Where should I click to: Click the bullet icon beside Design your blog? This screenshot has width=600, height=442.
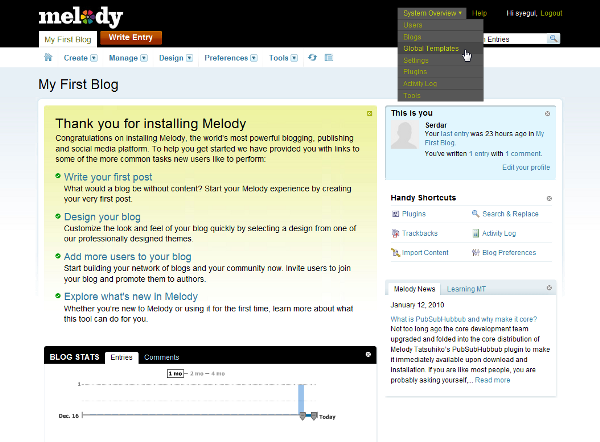[58, 216]
